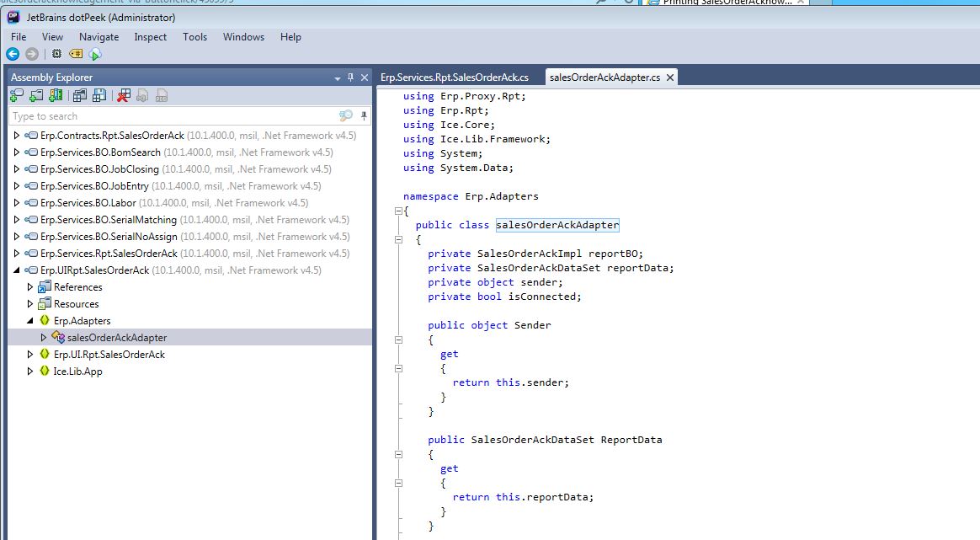The width and height of the screenshot is (980, 540).
Task: Click SalesOrderAckImpl type in code
Action: point(530,254)
